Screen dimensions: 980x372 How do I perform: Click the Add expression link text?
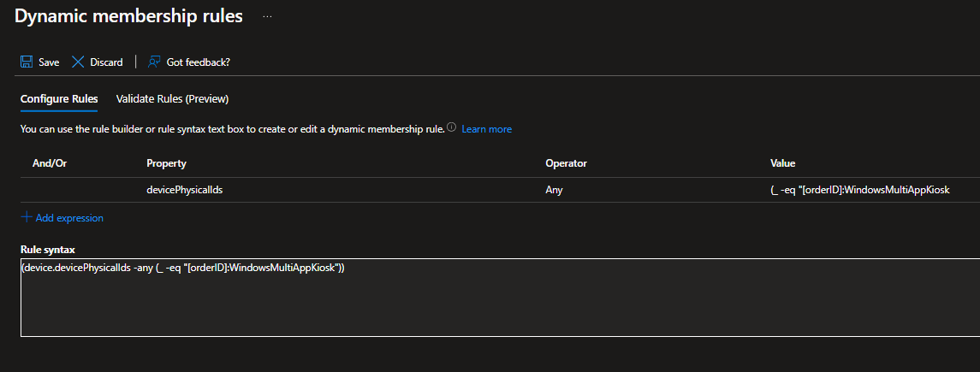click(69, 218)
